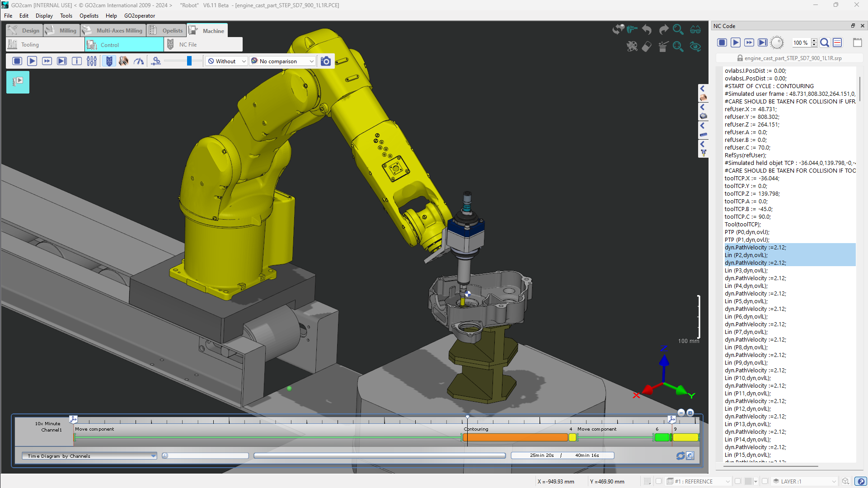Click the redo arrow in the viewport
The height and width of the screenshot is (488, 868).
663,29
